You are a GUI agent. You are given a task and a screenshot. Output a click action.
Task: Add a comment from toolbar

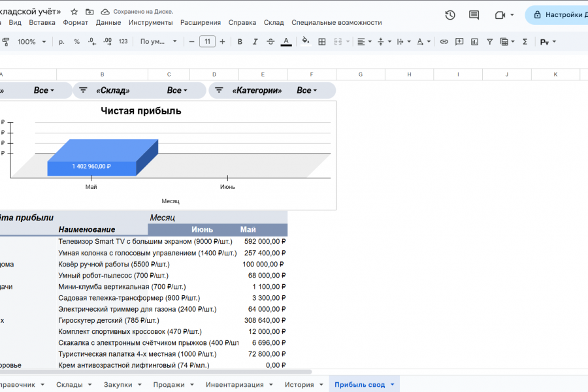tap(459, 42)
